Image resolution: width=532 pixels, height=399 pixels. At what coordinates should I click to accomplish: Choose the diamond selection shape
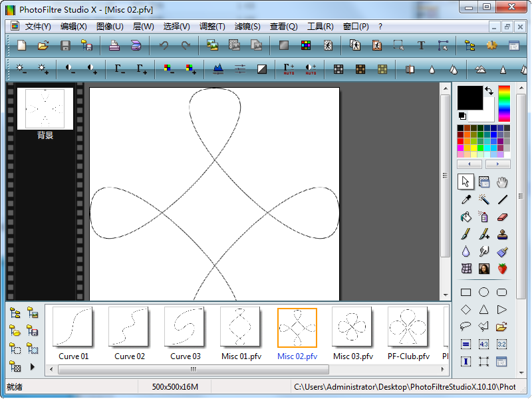coord(466,309)
